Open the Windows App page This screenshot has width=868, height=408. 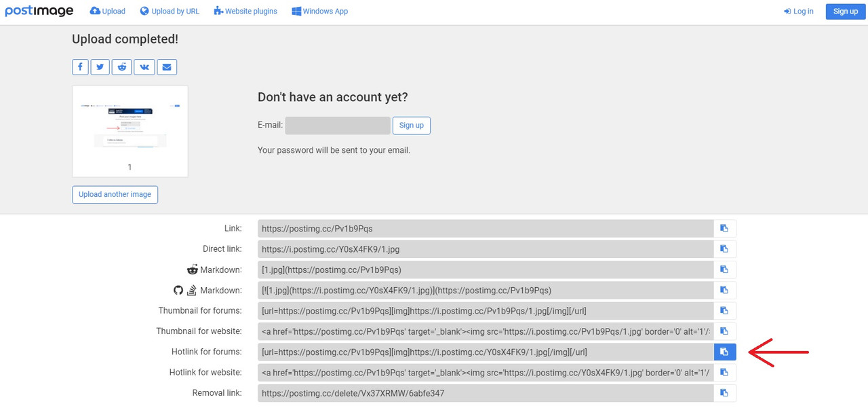[x=320, y=11]
